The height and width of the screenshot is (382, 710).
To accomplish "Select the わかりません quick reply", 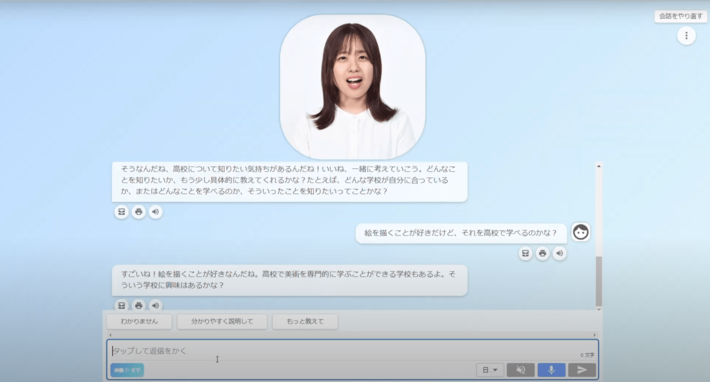I will 139,321.
